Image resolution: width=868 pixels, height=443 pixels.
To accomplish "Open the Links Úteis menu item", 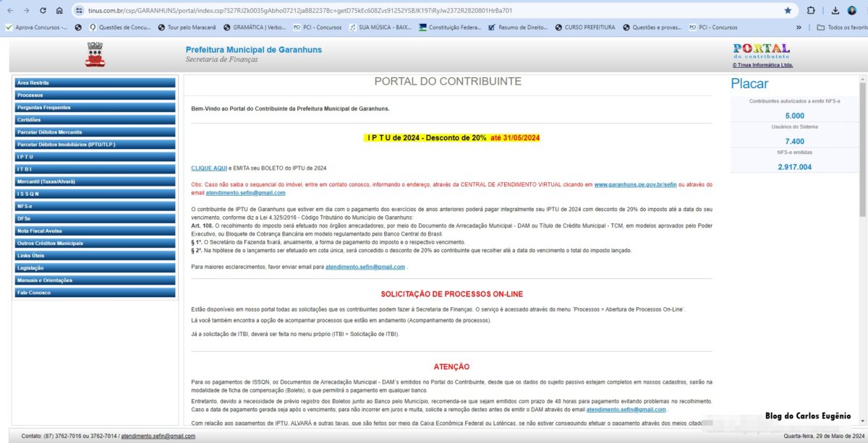I will tap(95, 255).
